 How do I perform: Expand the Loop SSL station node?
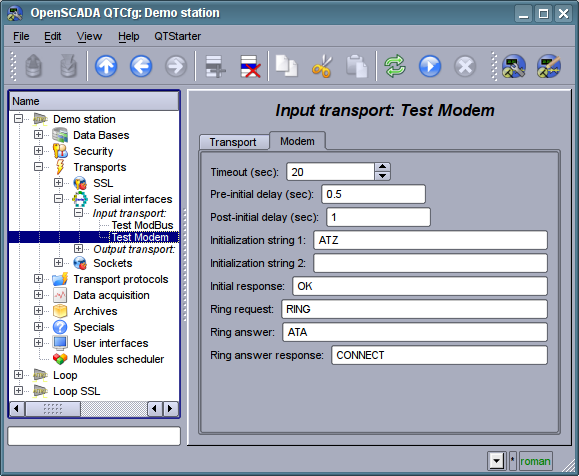(18, 390)
